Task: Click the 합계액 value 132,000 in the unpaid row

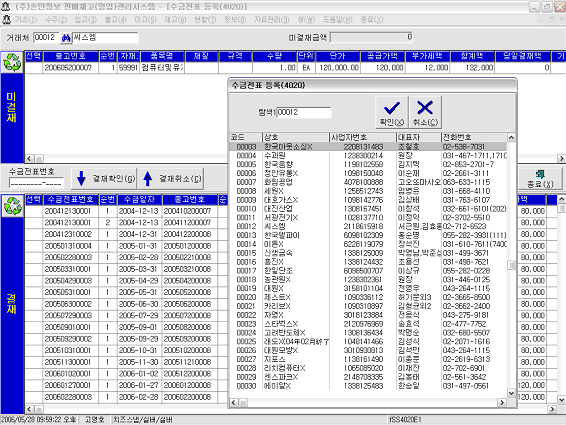Action: tap(472, 68)
